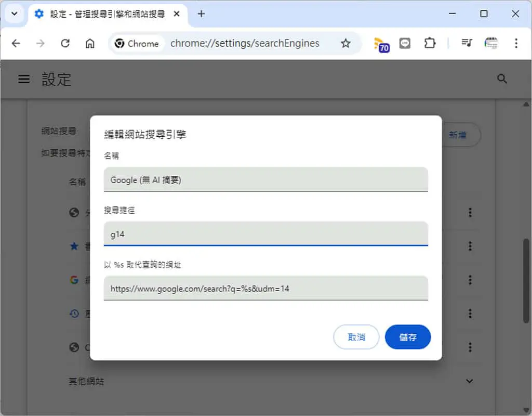
Task: Reload the settings page
Action: point(65,44)
